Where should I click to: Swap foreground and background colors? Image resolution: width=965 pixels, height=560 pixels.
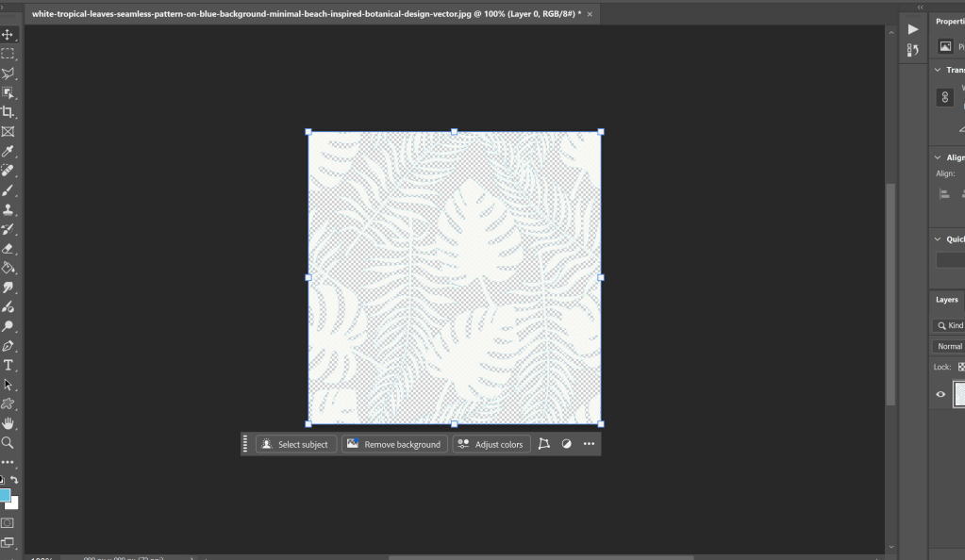[x=14, y=481]
